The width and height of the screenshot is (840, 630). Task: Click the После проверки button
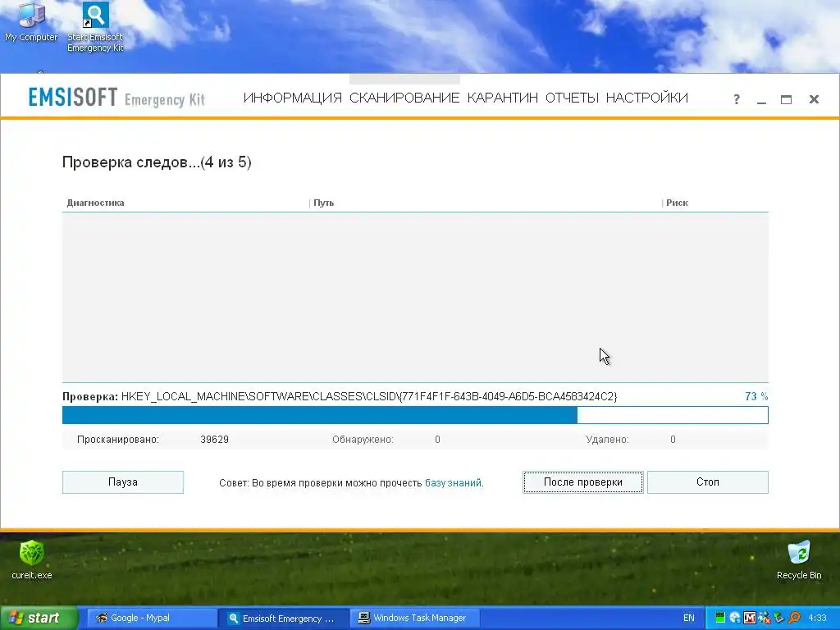pyautogui.click(x=583, y=482)
